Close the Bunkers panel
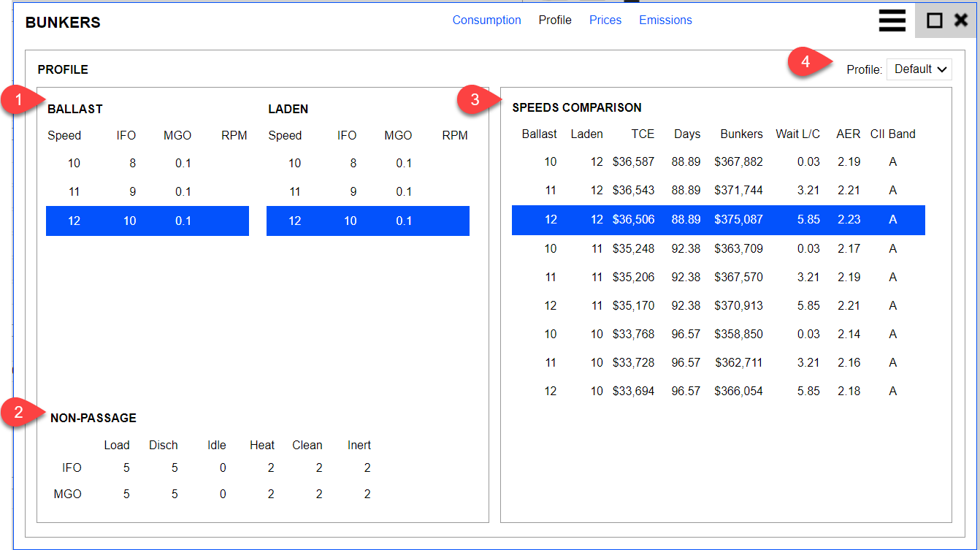The image size is (980, 550). [961, 20]
